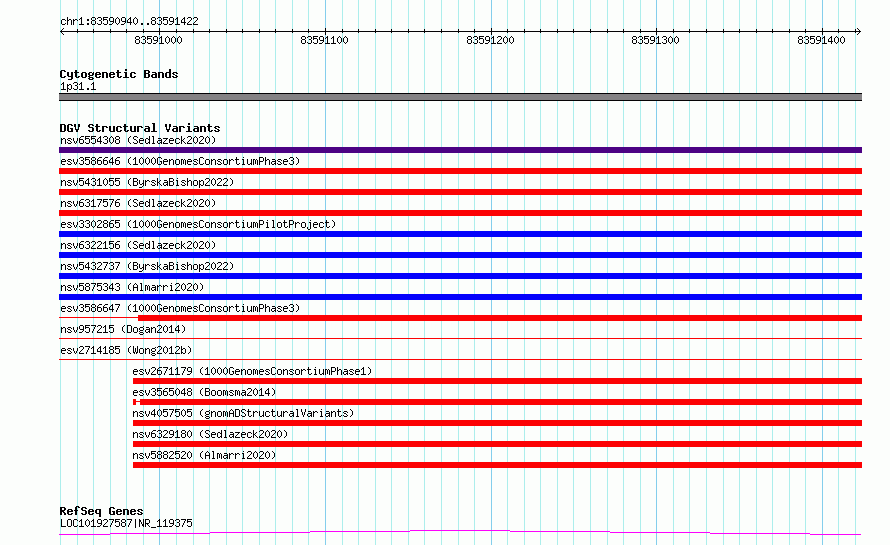Click the red nsv4057505 variant bar
The height and width of the screenshot is (545, 890).
[x=497, y=423]
